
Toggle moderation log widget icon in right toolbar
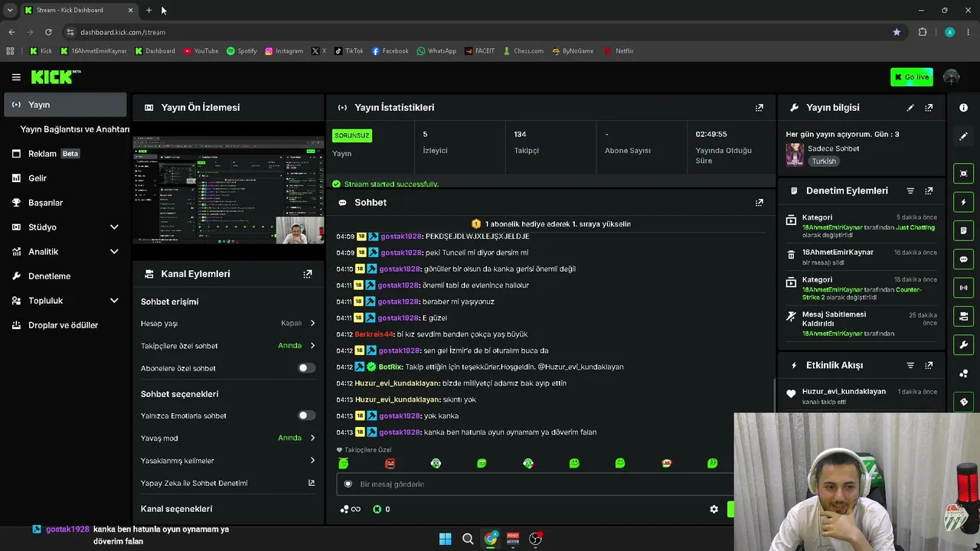click(x=963, y=230)
